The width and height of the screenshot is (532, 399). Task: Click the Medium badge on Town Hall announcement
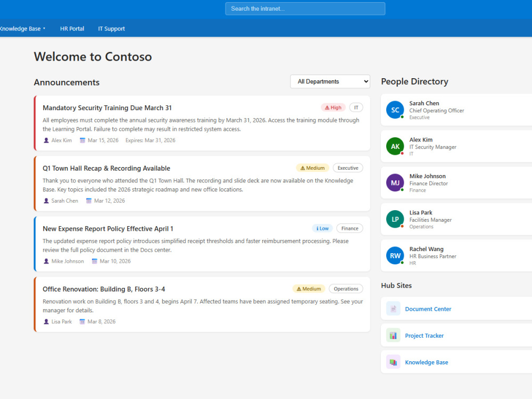[x=312, y=168]
